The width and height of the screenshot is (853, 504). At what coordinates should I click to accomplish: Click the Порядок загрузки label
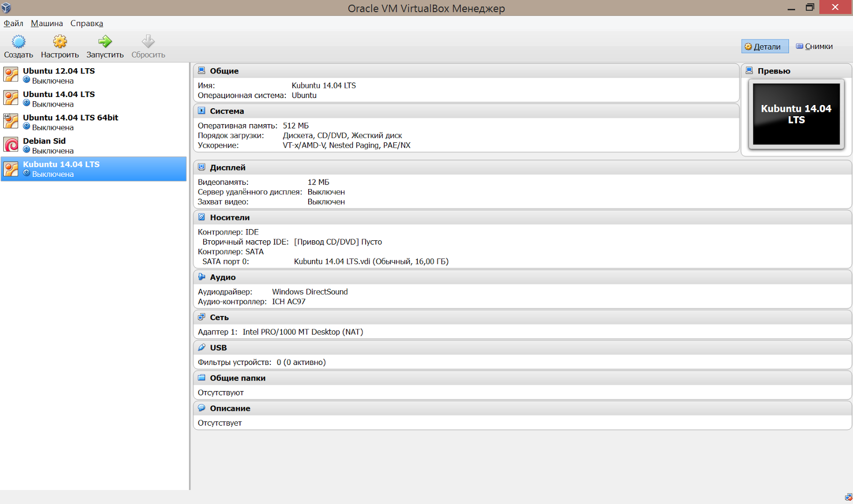pos(231,135)
